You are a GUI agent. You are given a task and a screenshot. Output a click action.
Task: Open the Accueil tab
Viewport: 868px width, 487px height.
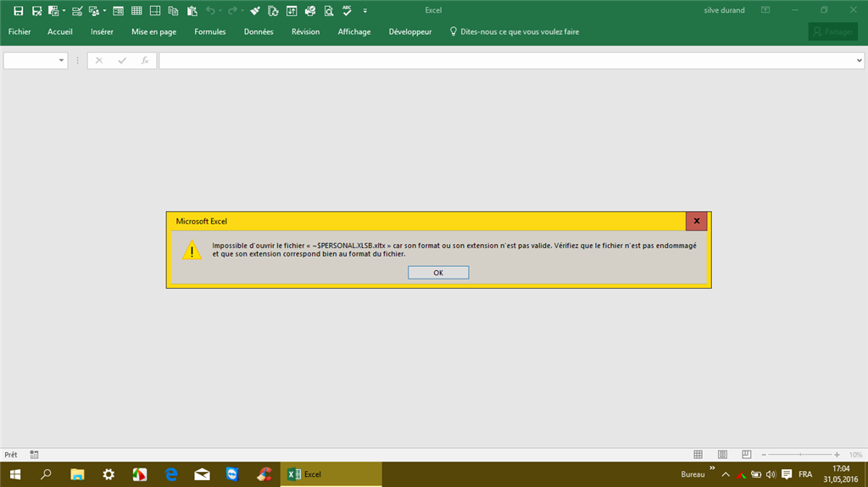(x=60, y=31)
